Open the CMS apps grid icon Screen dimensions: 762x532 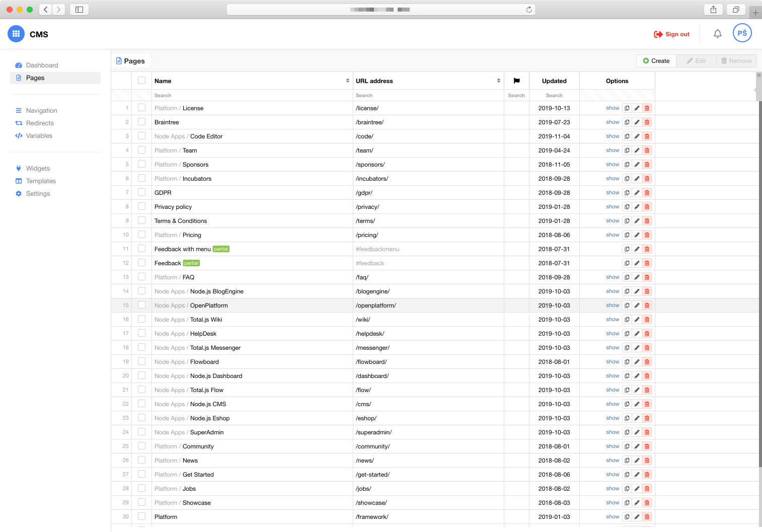tap(16, 34)
